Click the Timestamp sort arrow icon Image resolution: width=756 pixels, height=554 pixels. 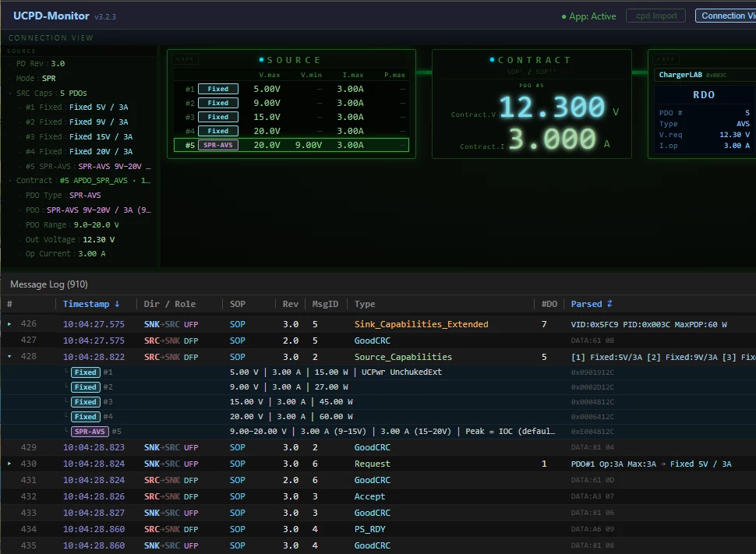[117, 304]
